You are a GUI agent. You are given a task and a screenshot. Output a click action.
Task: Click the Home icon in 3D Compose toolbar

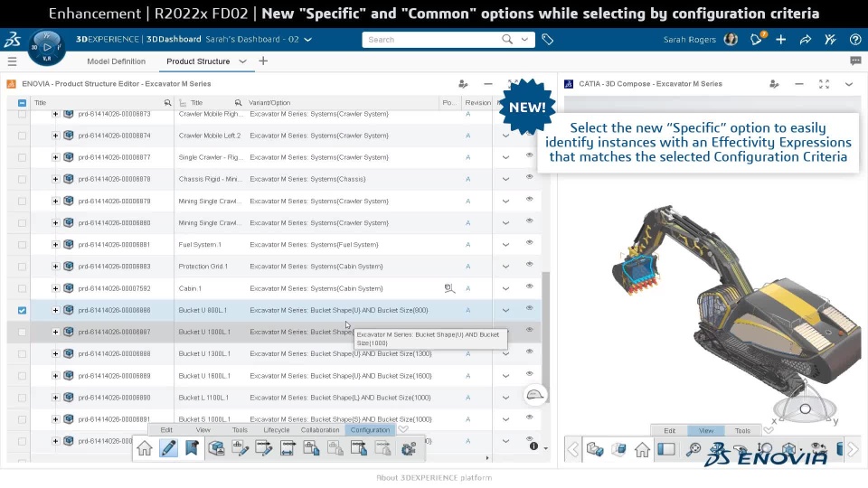click(x=642, y=449)
